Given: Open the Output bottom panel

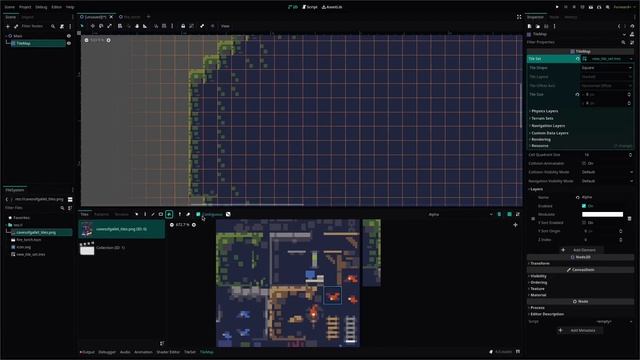Looking at the screenshot, I should point(87,352).
